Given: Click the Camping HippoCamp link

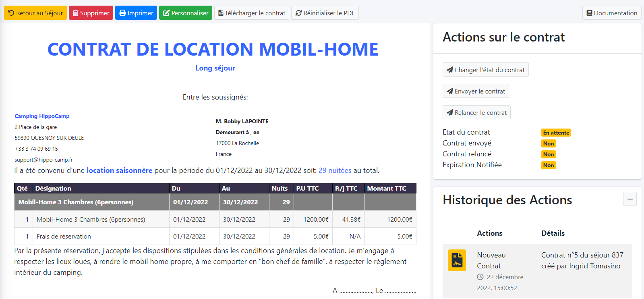Looking at the screenshot, I should 42,116.
